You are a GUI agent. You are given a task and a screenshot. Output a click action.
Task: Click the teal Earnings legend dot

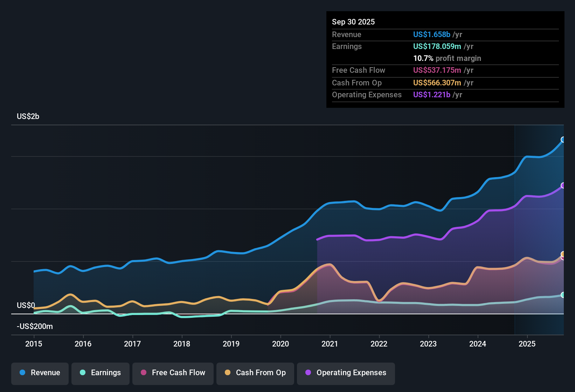pos(83,373)
